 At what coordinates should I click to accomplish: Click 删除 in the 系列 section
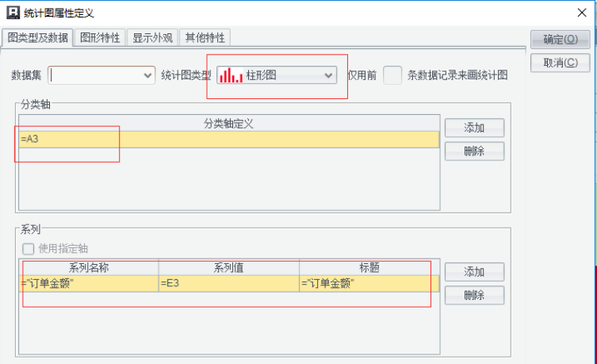click(x=474, y=295)
